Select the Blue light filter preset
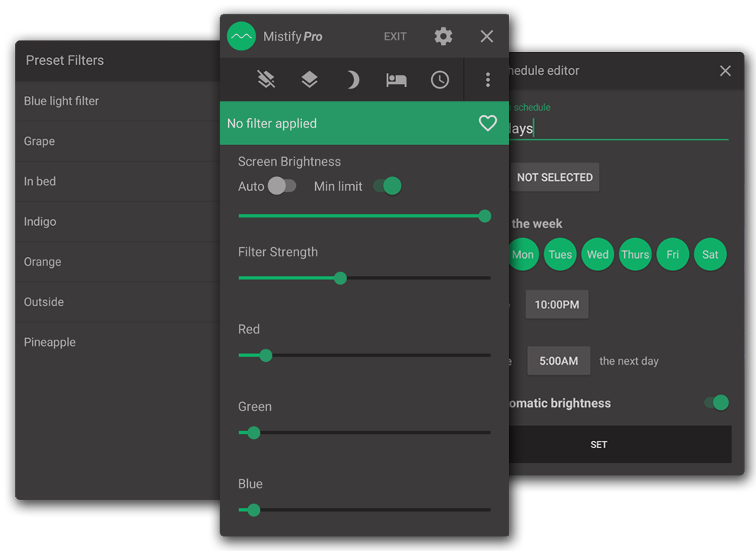Viewport: 756px width, 551px height. pyautogui.click(x=117, y=101)
